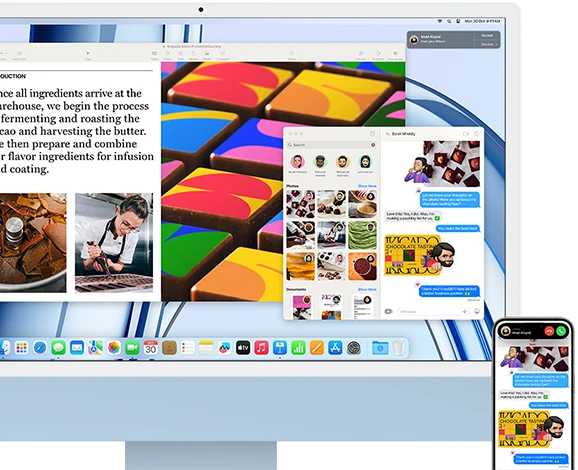Open Safari in the Dock

coord(40,348)
